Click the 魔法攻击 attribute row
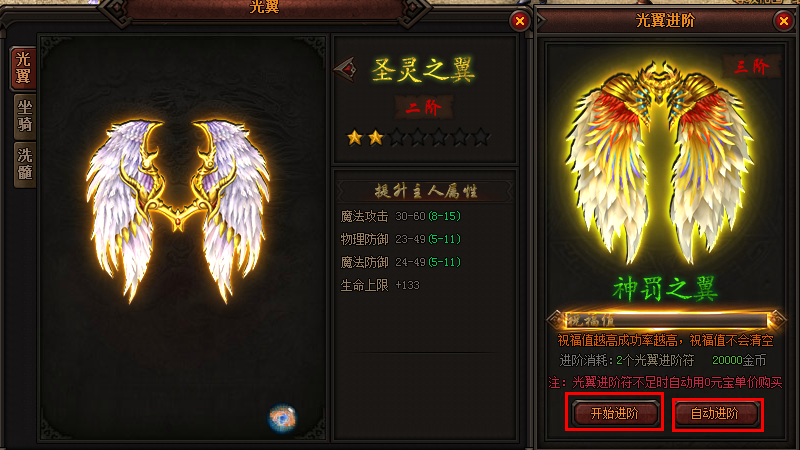Image resolution: width=800 pixels, height=450 pixels. (x=401, y=216)
